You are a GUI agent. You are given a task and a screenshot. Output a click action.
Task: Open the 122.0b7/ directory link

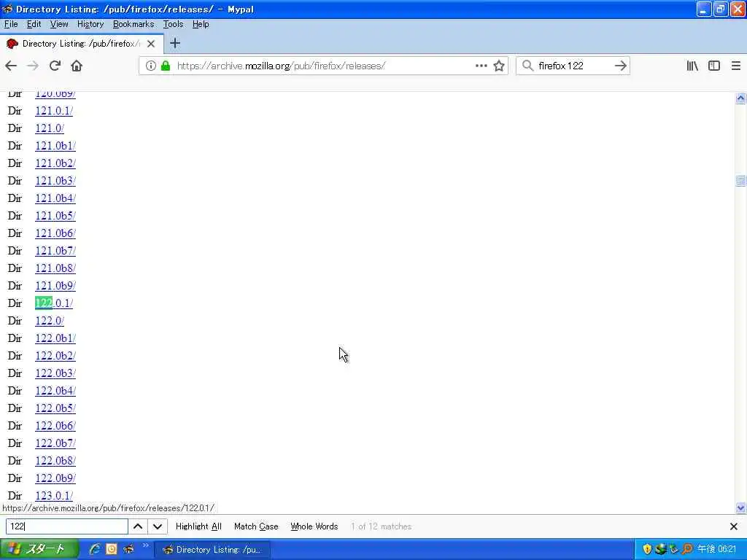coord(55,443)
